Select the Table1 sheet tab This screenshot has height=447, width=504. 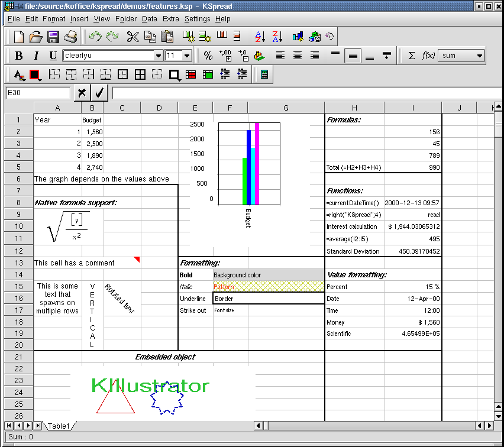pyautogui.click(x=59, y=426)
